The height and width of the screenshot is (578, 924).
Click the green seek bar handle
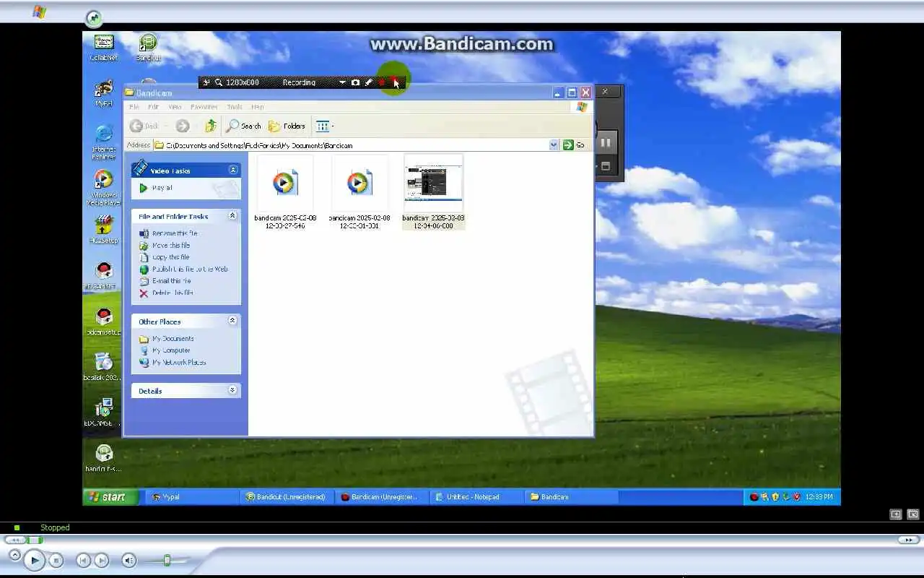click(x=34, y=540)
